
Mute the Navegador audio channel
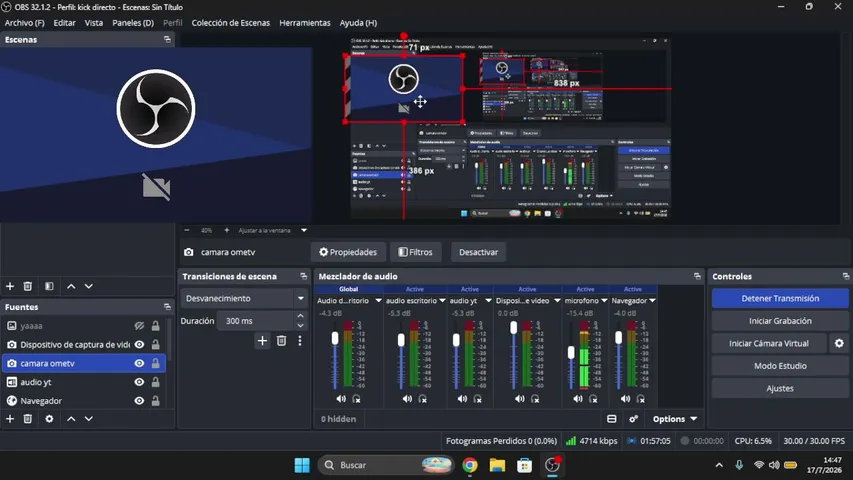tap(626, 399)
